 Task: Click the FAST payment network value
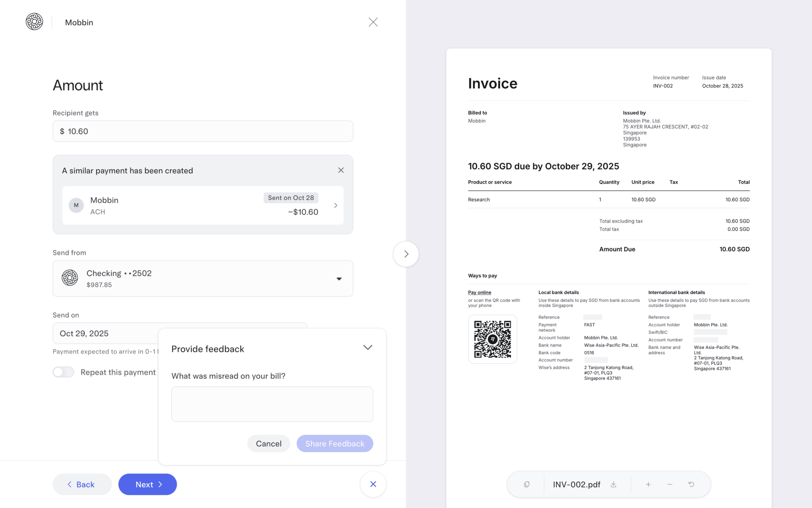pyautogui.click(x=590, y=325)
